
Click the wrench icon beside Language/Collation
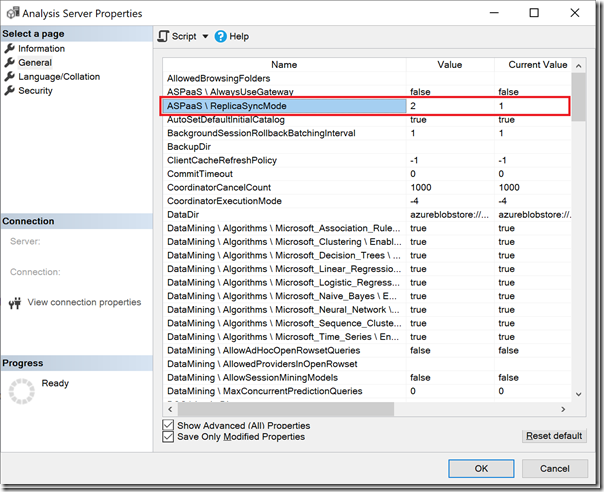click(x=10, y=76)
